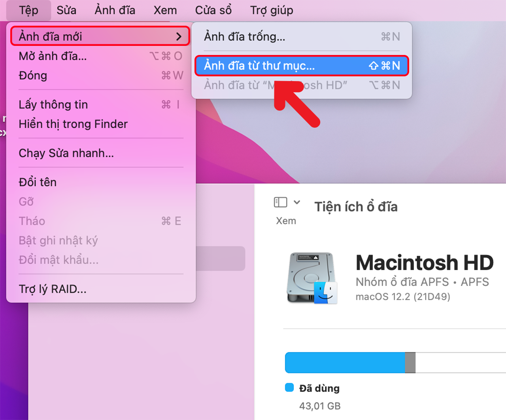Choose 'Ảnh đĩa trống...' from the submenu
This screenshot has width=506, height=420.
(x=244, y=36)
